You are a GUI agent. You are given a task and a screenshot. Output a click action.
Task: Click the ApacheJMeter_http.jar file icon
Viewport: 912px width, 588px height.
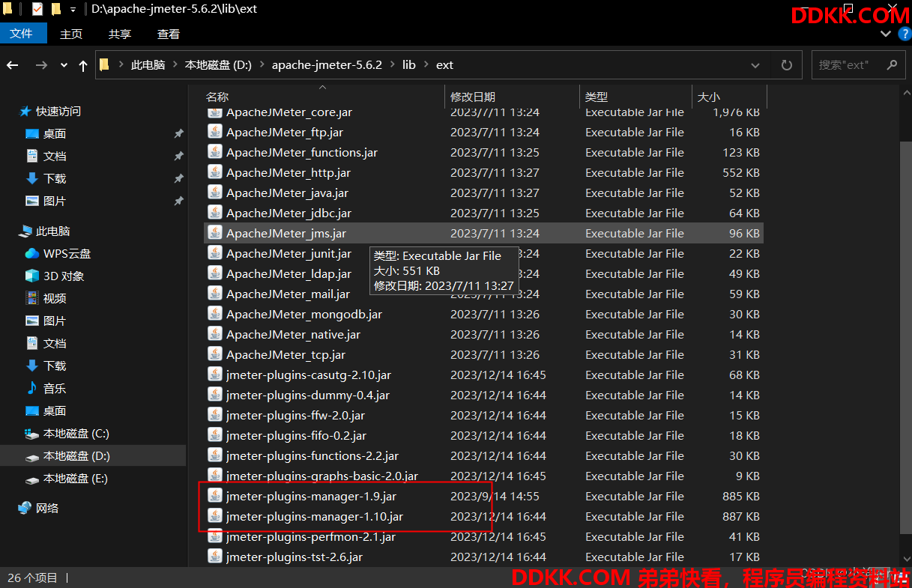tap(214, 172)
